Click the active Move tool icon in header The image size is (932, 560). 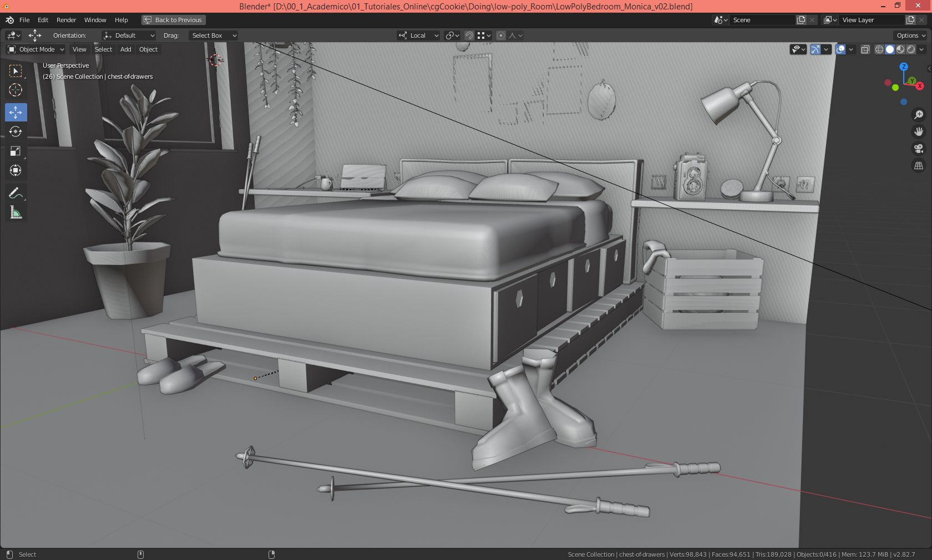(x=35, y=35)
